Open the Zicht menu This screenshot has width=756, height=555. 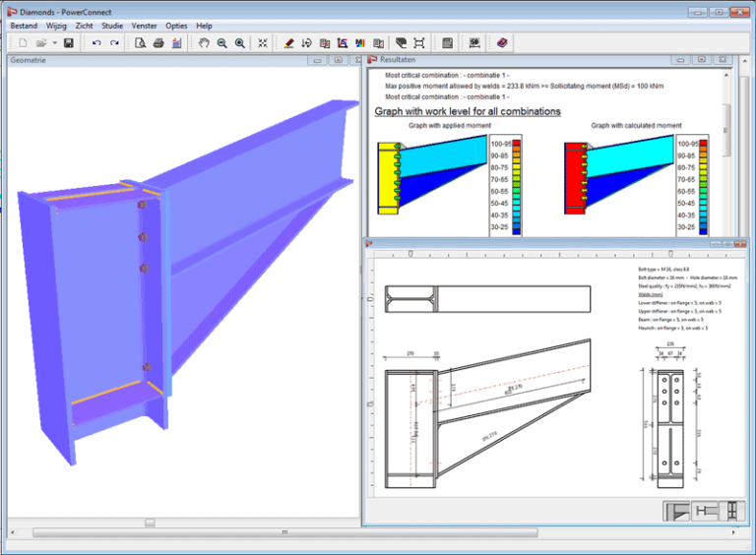coord(84,26)
